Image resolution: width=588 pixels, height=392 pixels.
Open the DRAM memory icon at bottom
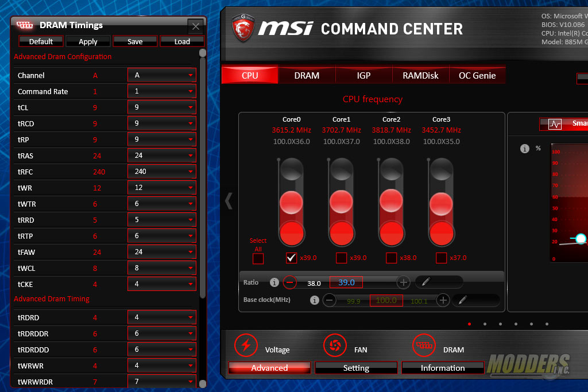coord(424,345)
